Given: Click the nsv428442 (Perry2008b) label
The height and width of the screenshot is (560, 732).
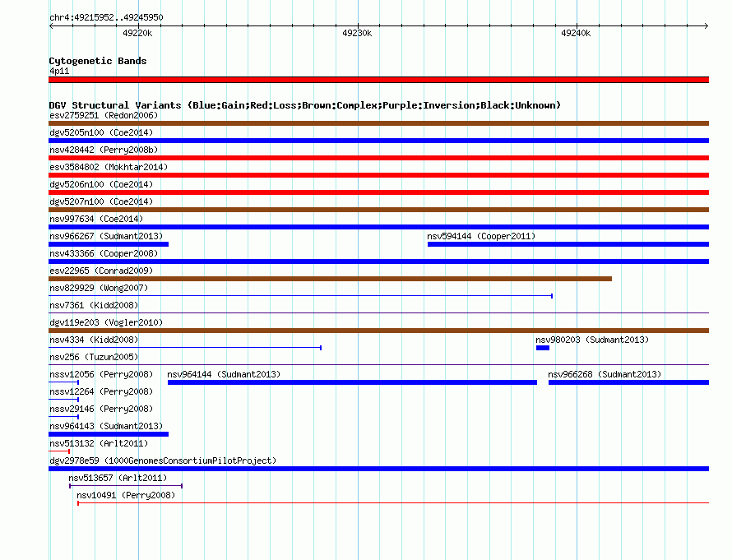Looking at the screenshot, I should [104, 150].
